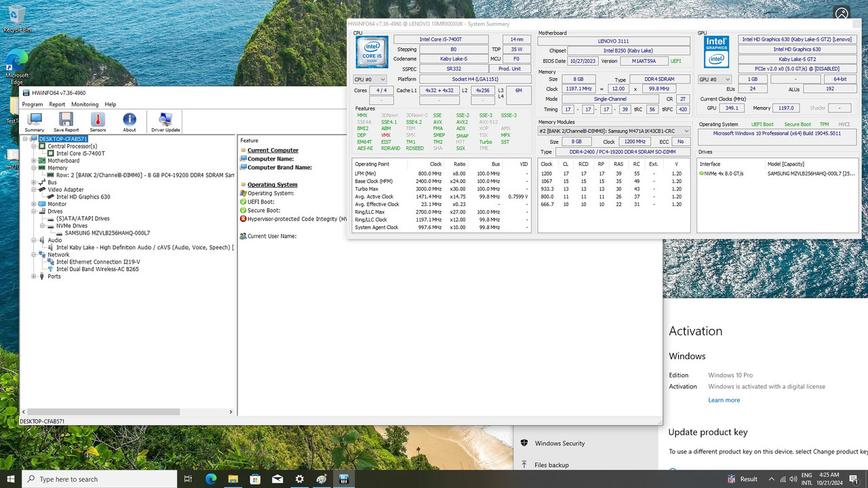
Task: Click the ENG INTL language indicator
Action: [x=808, y=479]
